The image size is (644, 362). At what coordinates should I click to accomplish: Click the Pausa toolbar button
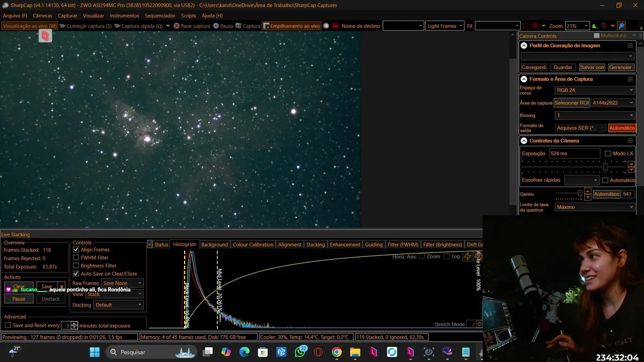click(x=223, y=26)
